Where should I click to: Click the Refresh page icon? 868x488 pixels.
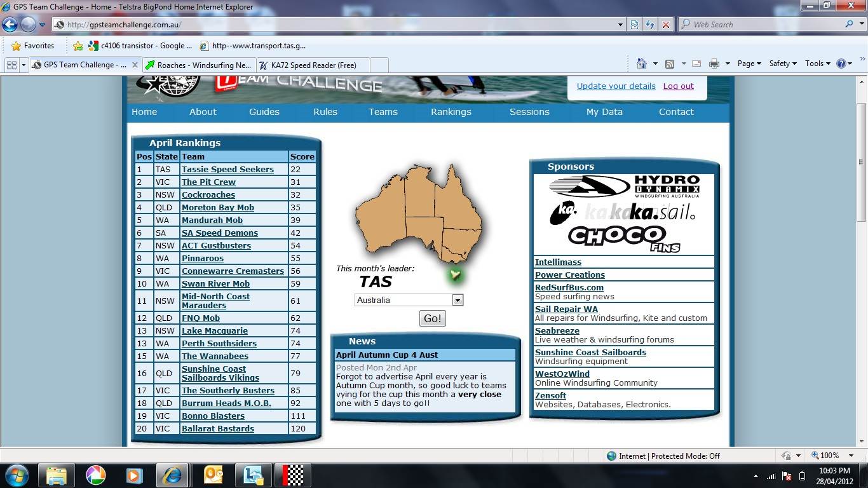tap(649, 25)
